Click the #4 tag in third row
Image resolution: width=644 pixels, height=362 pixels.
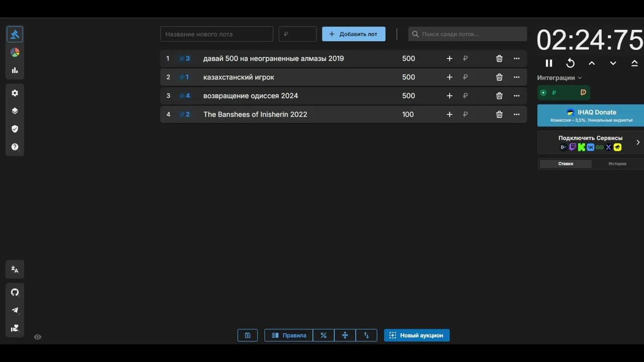coord(185,96)
